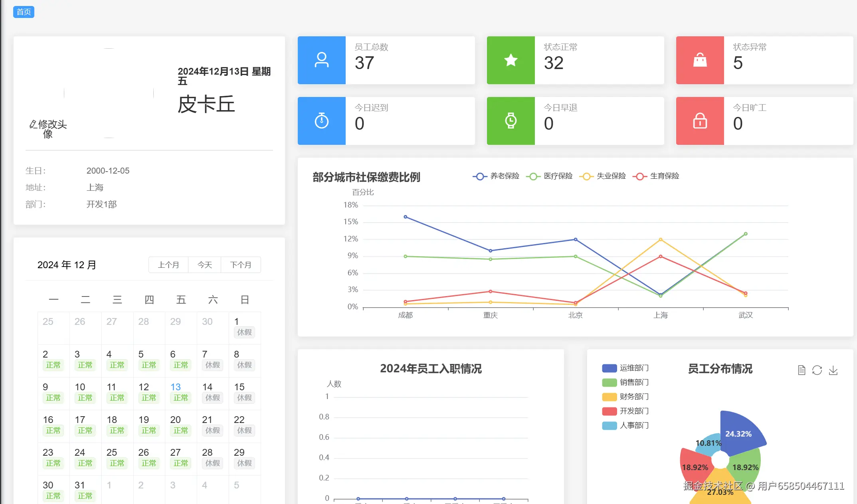The width and height of the screenshot is (857, 504).
Task: Click the pie chart refresh icon
Action: (x=817, y=370)
